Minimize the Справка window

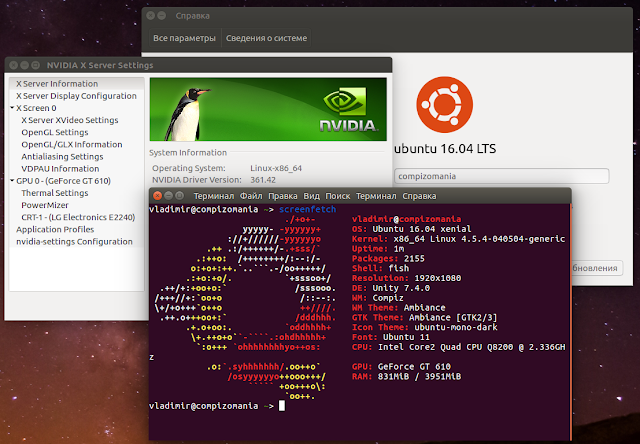162,16
